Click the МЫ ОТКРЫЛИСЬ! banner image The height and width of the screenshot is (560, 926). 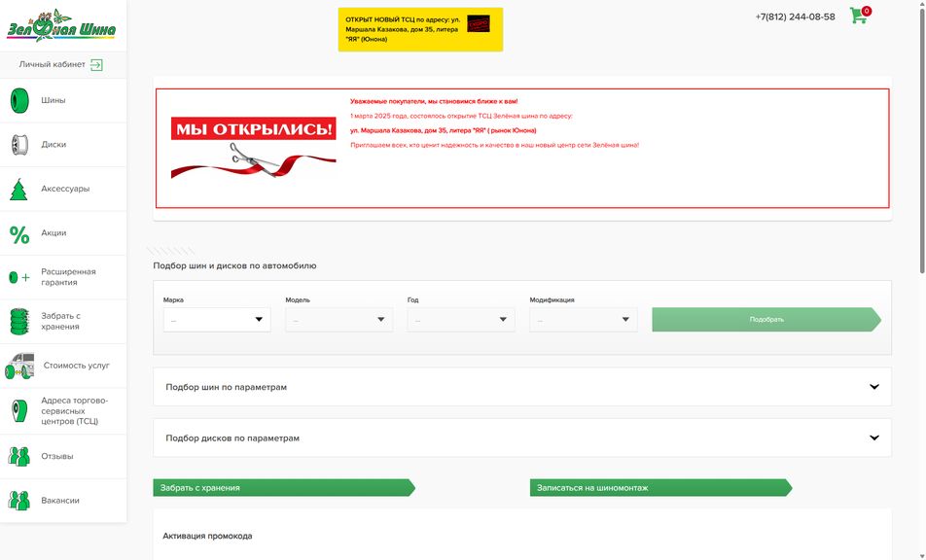pyautogui.click(x=253, y=148)
